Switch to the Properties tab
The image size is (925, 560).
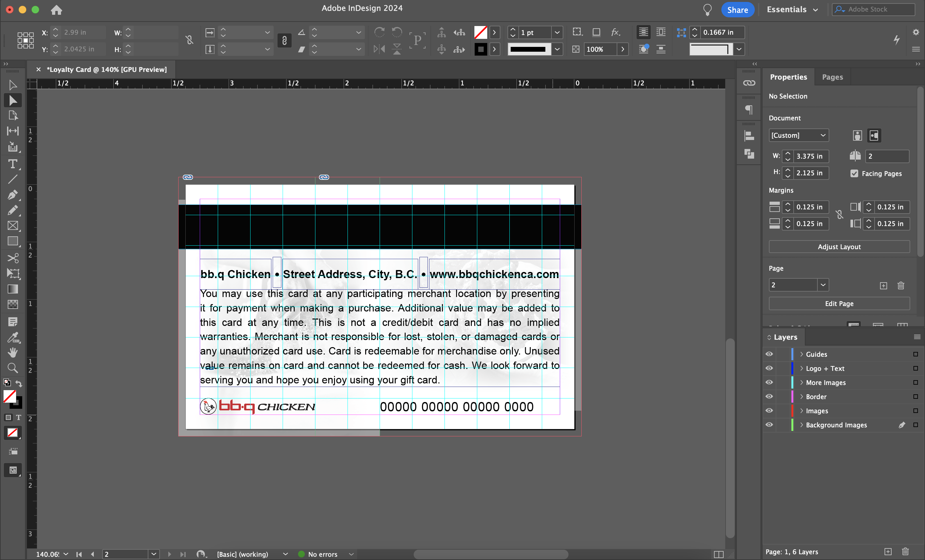[x=788, y=77]
